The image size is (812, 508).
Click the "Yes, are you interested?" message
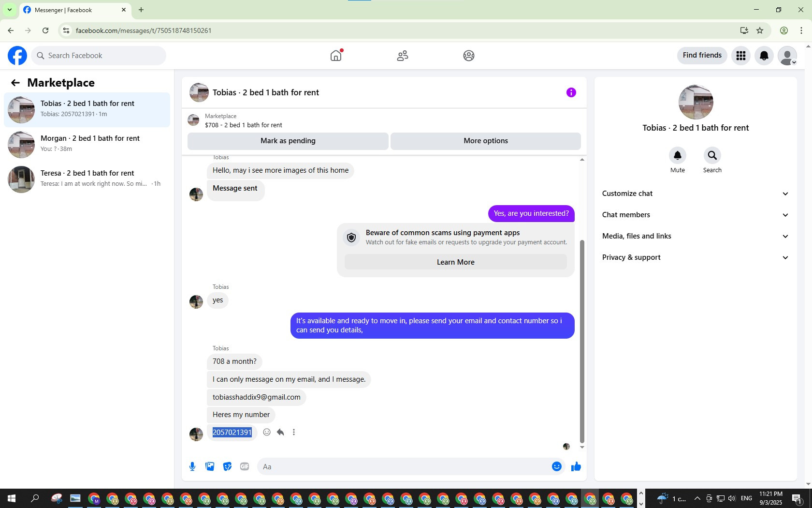pyautogui.click(x=531, y=213)
